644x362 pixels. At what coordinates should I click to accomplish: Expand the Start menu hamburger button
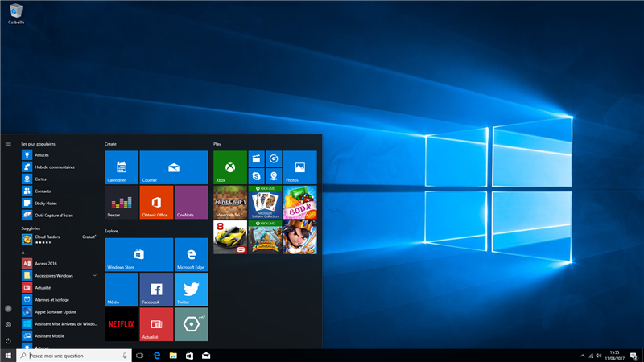pos(8,144)
